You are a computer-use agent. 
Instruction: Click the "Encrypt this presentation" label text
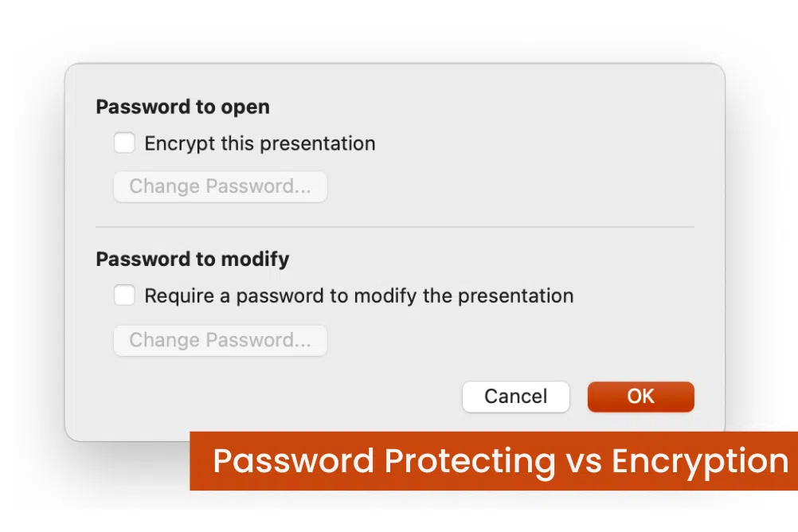(260, 144)
